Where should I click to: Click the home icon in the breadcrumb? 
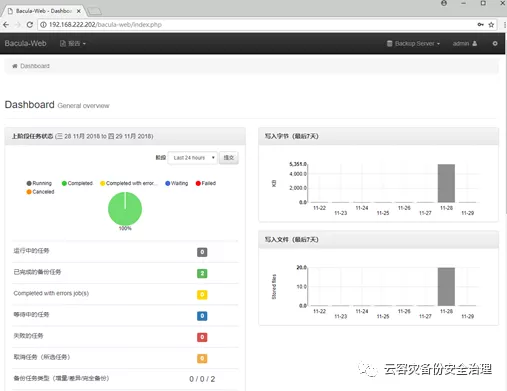[x=15, y=66]
